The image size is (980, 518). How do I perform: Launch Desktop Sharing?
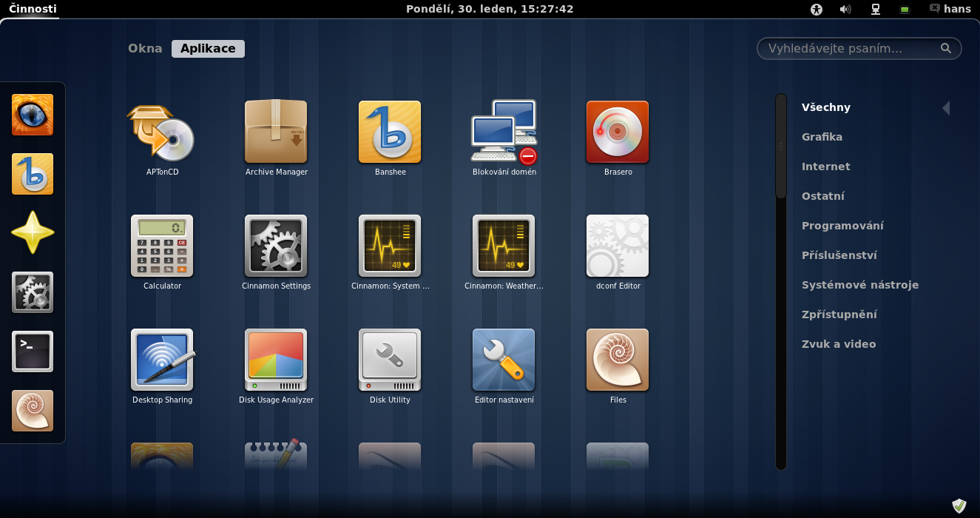[x=162, y=366]
